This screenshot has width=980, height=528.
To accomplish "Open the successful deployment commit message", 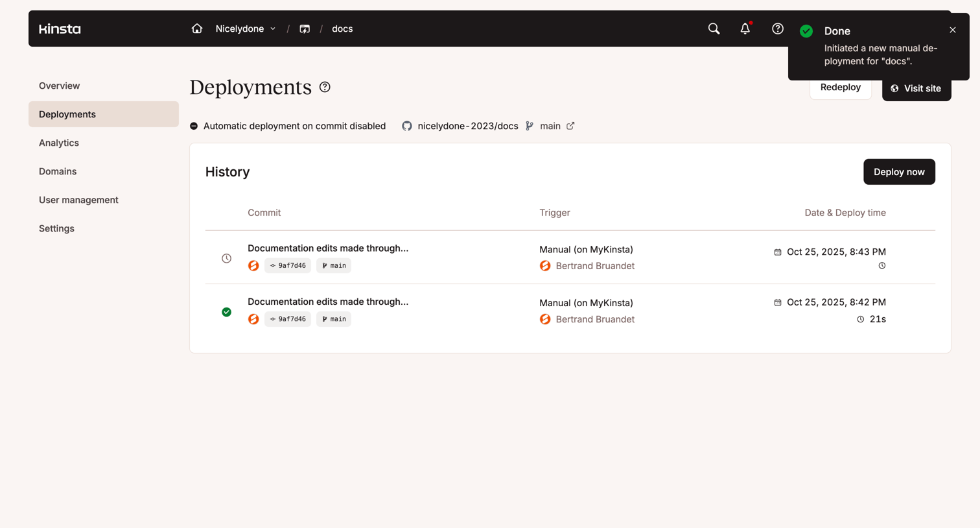I will (x=328, y=302).
